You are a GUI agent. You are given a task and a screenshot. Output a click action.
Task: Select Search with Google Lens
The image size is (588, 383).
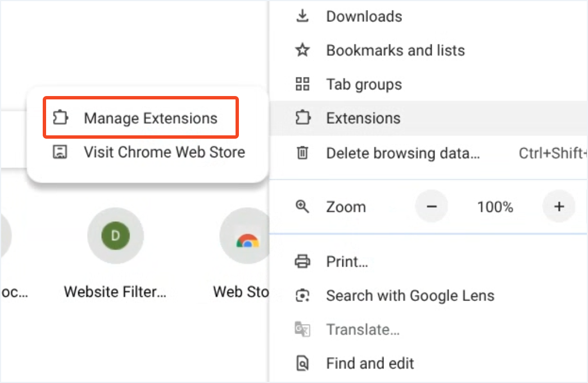(x=428, y=296)
